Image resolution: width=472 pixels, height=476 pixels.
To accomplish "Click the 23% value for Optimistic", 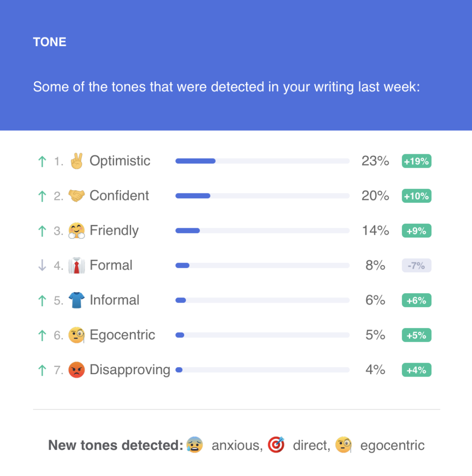I will click(x=375, y=161).
